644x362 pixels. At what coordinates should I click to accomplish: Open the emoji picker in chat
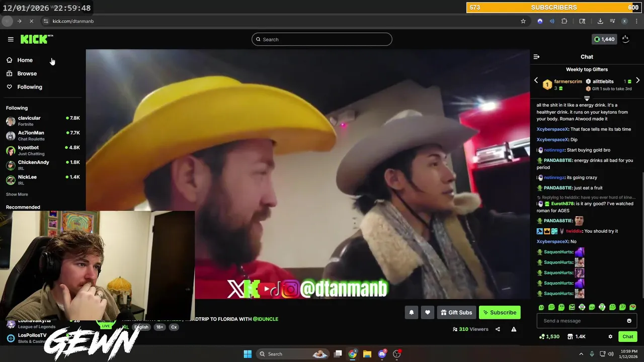tap(629, 321)
